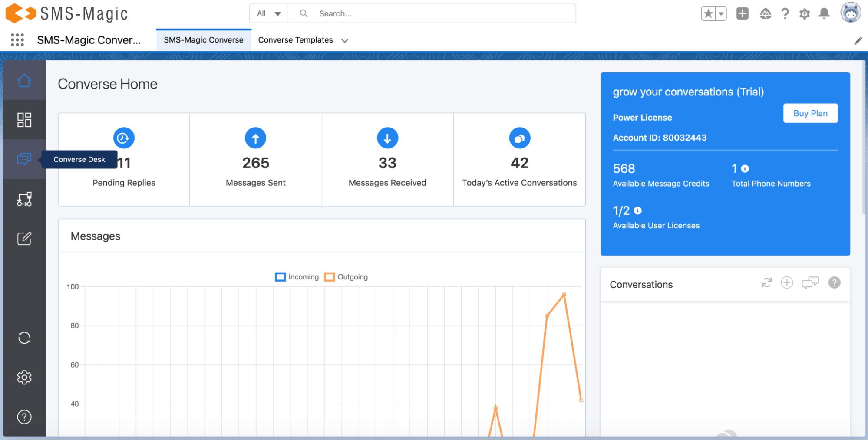Open the Home icon in Converse sidebar
This screenshot has width=868, height=440.
point(24,80)
